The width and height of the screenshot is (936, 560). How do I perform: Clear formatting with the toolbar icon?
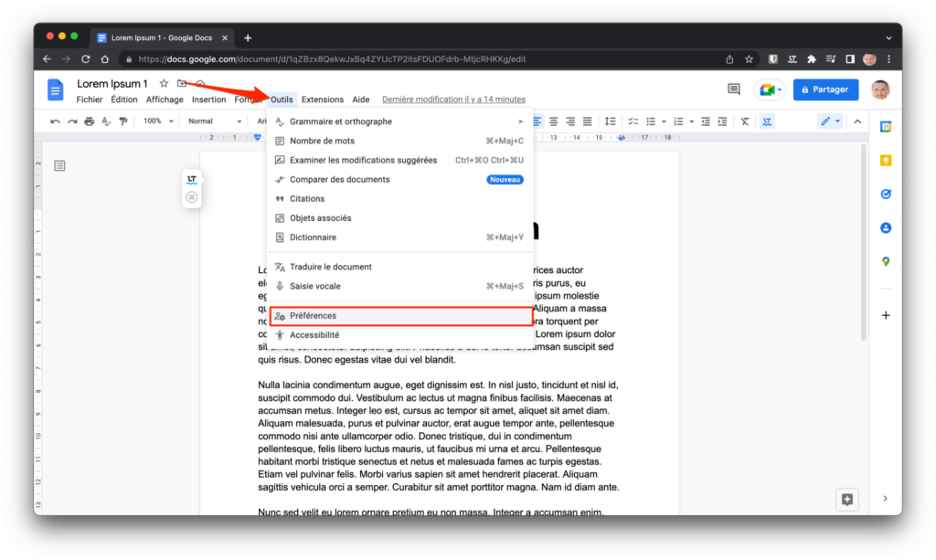[x=745, y=122]
